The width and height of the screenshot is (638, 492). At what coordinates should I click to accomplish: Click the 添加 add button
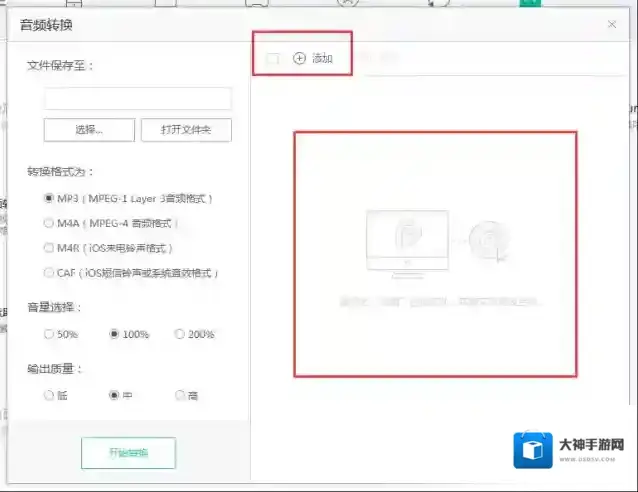(x=312, y=59)
